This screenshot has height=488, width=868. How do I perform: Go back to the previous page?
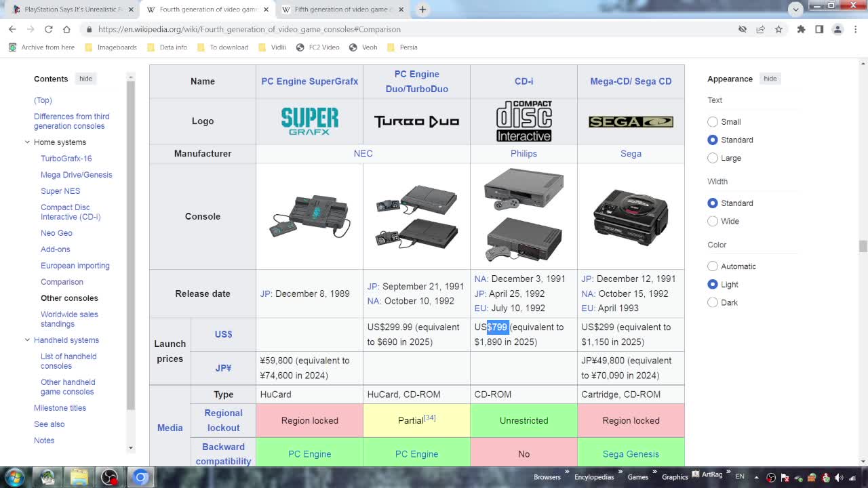pos(12,29)
